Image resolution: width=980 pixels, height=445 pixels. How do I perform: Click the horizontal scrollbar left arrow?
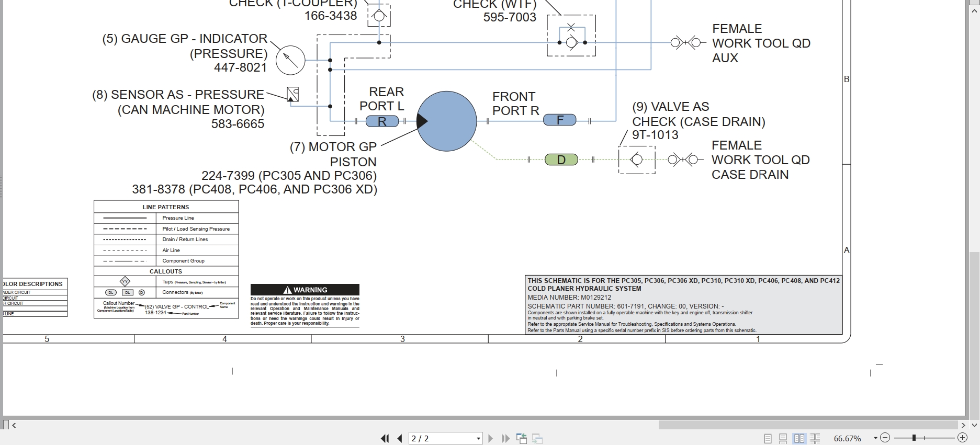tap(14, 425)
